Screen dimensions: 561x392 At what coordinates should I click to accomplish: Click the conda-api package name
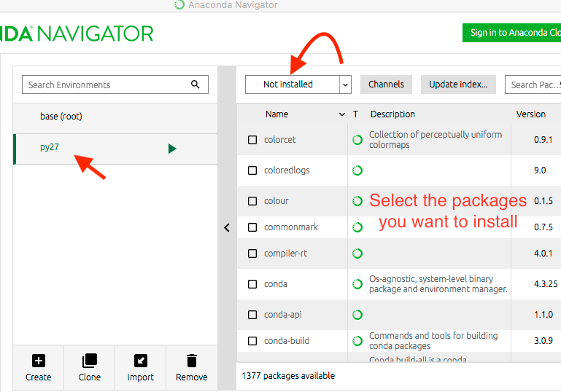coord(282,315)
